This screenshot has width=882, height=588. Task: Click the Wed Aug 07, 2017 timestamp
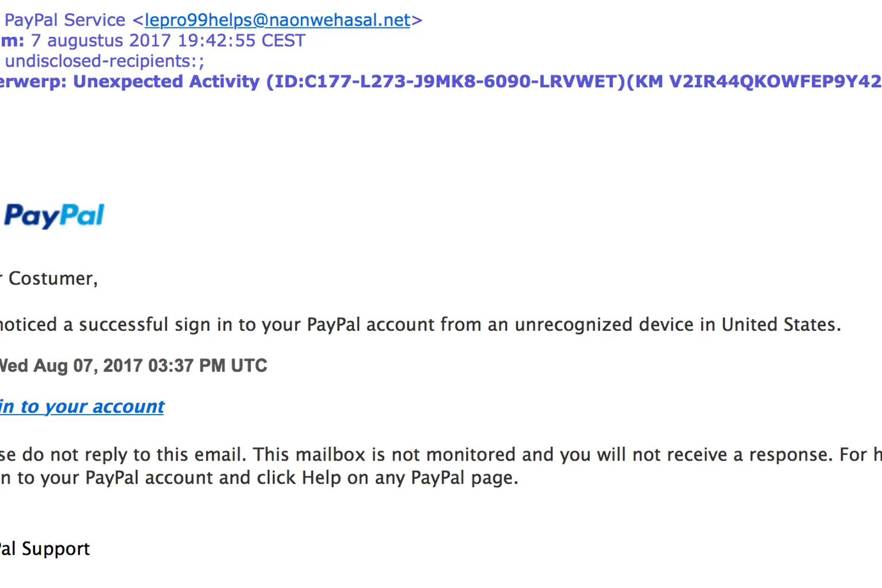[133, 366]
